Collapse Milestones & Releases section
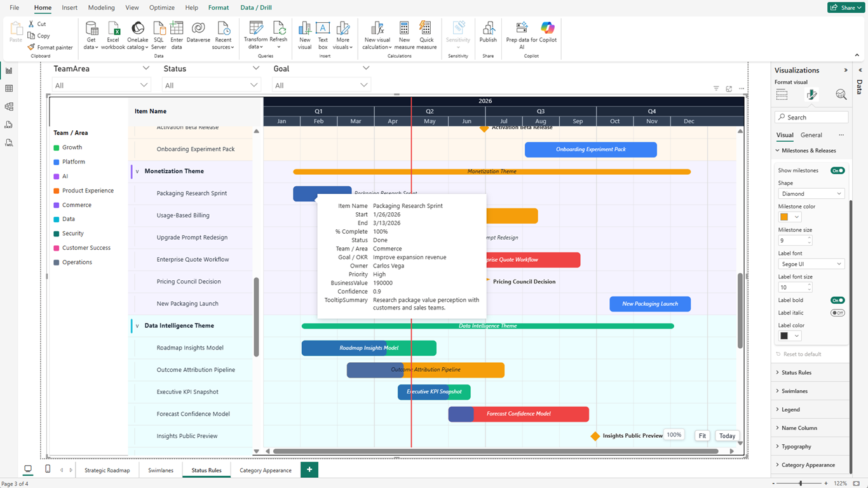This screenshot has height=488, width=868. coord(806,151)
